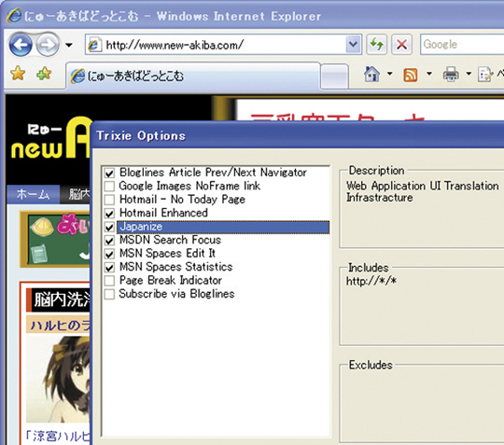Uncheck the Hotmail Enhanced checkbox
The height and width of the screenshot is (445, 504).
tap(109, 214)
